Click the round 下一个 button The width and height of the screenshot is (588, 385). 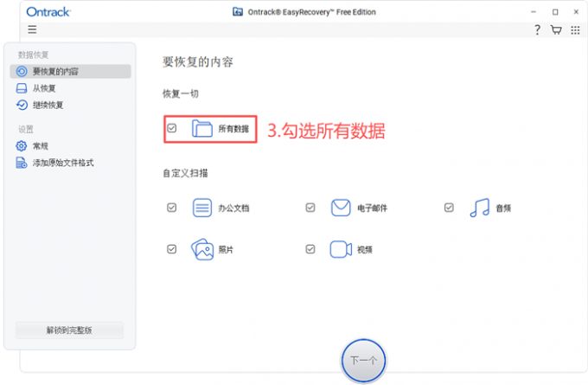click(x=364, y=361)
